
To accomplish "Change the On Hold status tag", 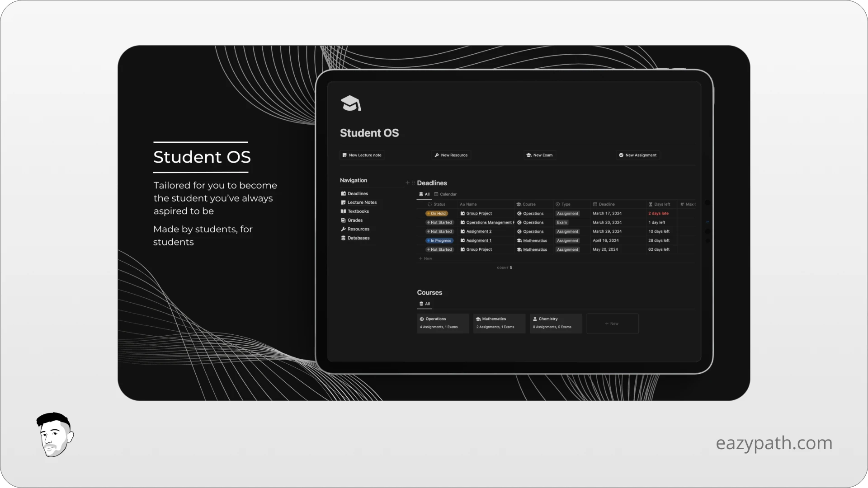I will click(x=436, y=214).
